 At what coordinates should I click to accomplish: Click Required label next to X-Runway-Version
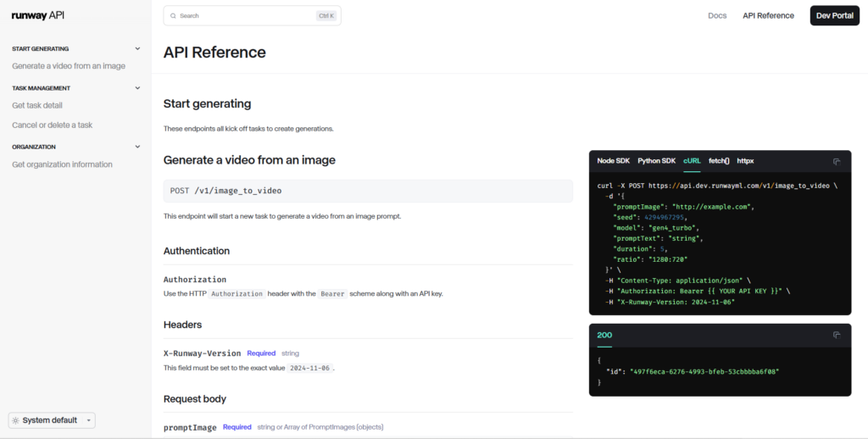(261, 353)
